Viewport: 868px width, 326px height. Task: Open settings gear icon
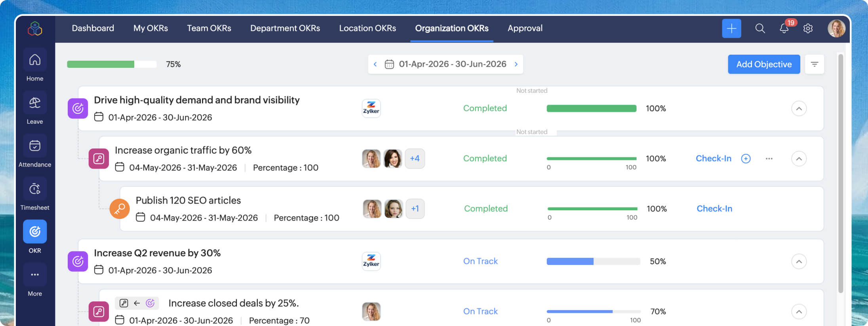[808, 29]
